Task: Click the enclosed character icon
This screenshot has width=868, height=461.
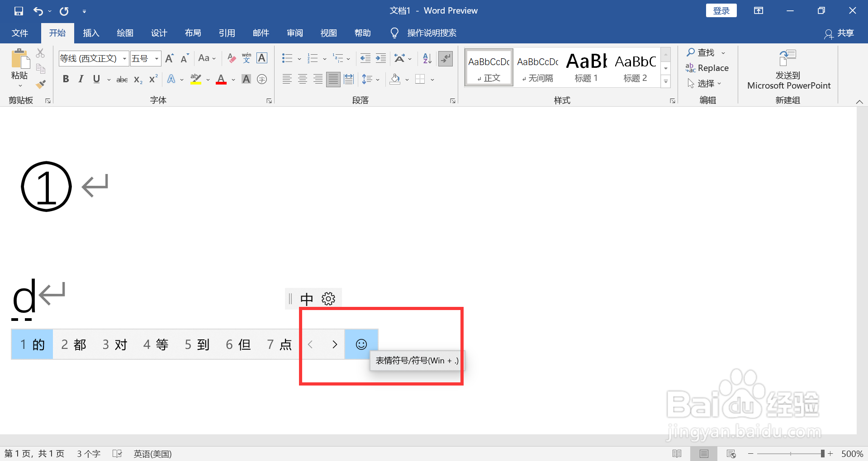Action: (x=262, y=80)
